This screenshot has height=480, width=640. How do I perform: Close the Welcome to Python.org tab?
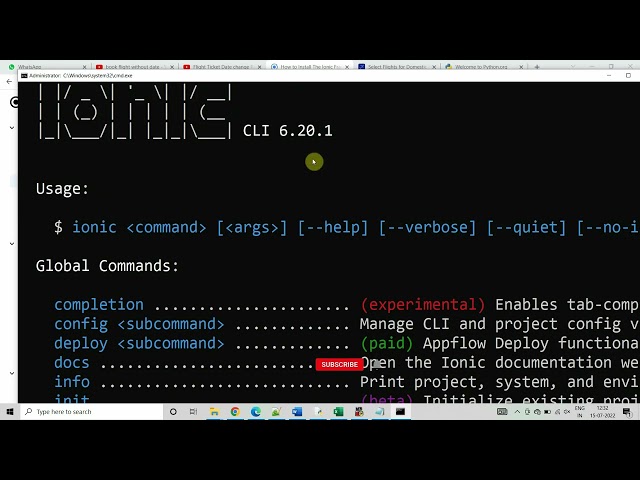(521, 67)
